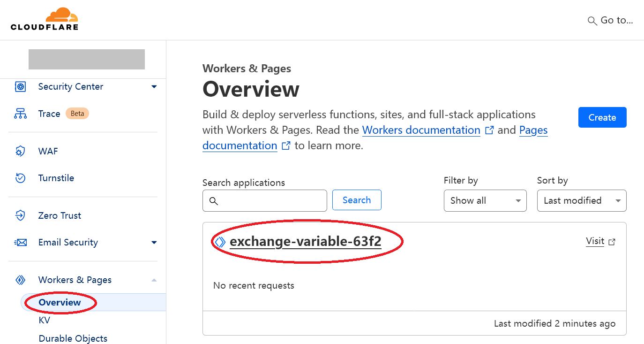Open the Sort by Last modified dropdown
Image resolution: width=644 pixels, height=344 pixels.
point(582,200)
